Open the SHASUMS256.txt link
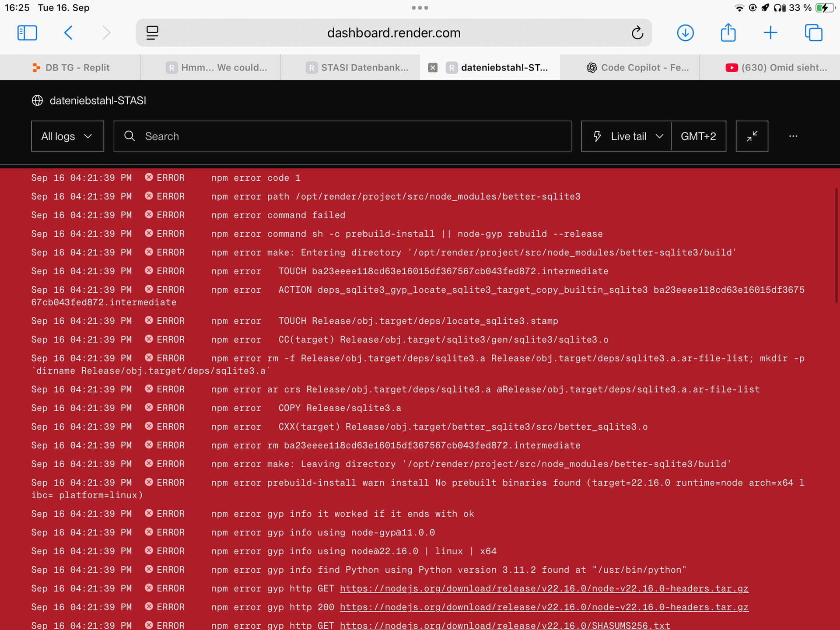Image resolution: width=840 pixels, height=630 pixels. 504,626
